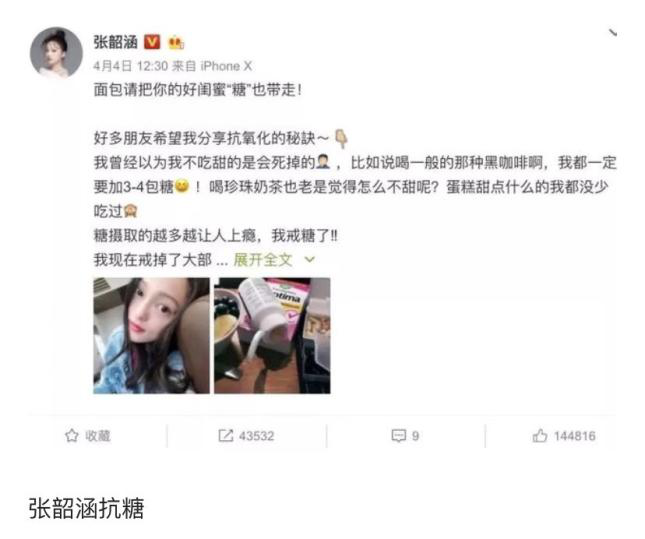Open the post timestamp 4月4日 12:30

[130, 66]
